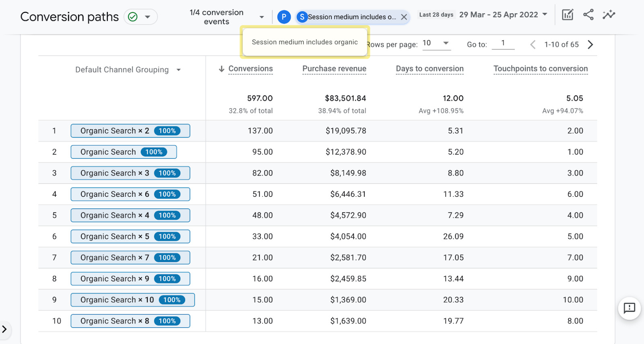Remove the Session medium filter chip

pyautogui.click(x=404, y=17)
